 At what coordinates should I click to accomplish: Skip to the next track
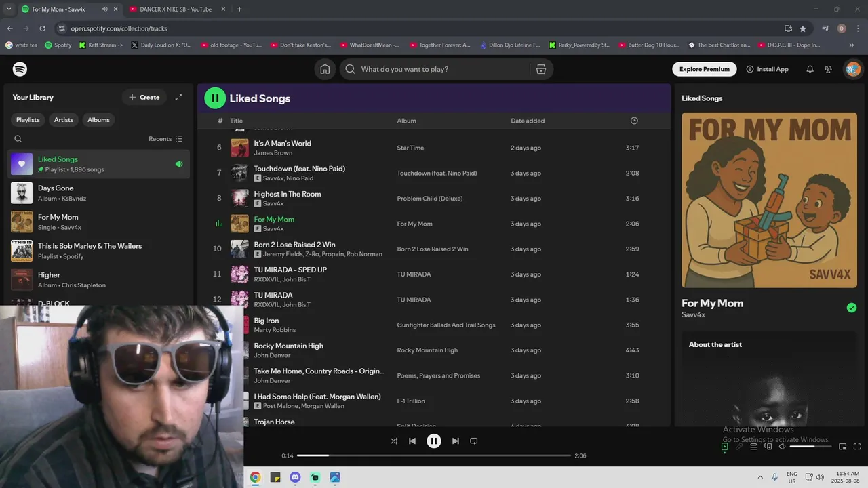coord(456,441)
